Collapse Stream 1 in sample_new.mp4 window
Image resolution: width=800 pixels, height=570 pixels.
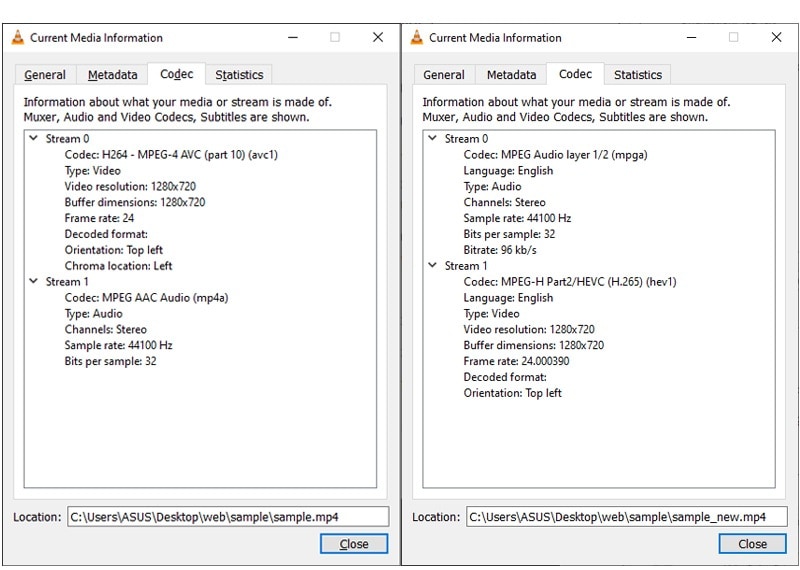pyautogui.click(x=433, y=265)
